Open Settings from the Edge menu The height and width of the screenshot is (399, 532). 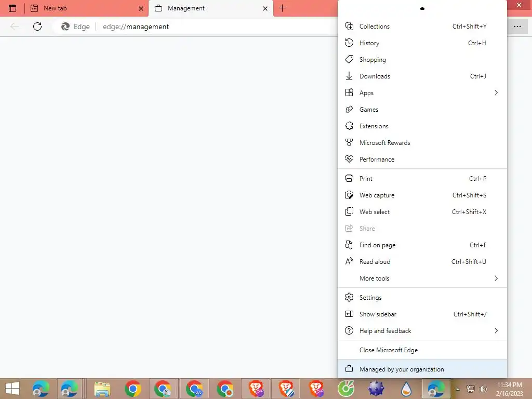[422, 298]
